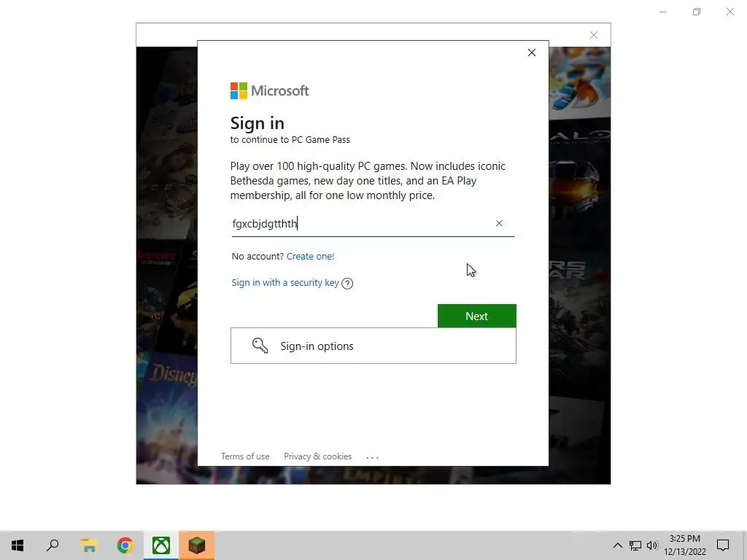Click the key icon in Sign-in options
Image resolution: width=747 pixels, height=560 pixels.
tap(260, 346)
